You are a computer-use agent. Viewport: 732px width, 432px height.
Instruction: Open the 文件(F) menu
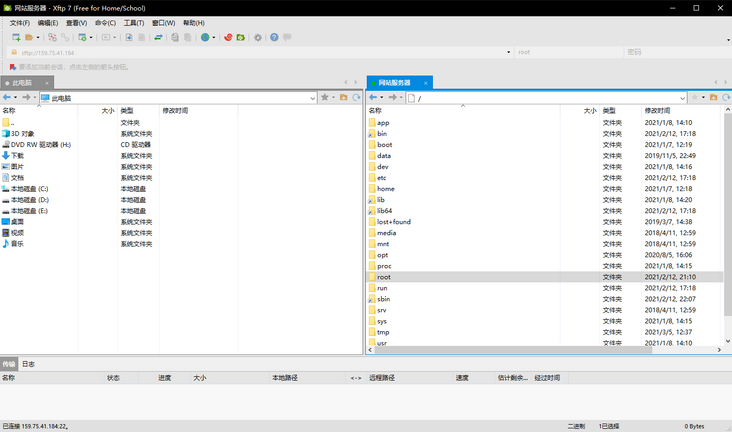(19, 23)
